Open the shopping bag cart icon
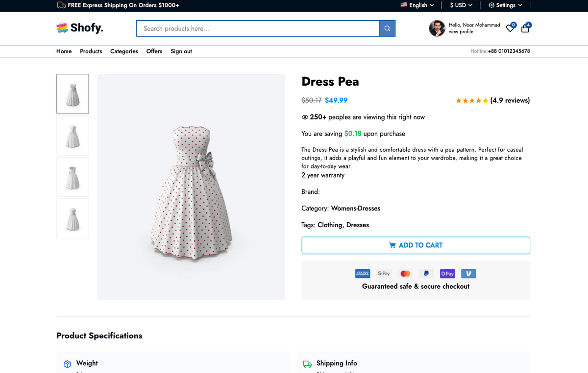Viewport: 588px width, 373px height. 525,28
